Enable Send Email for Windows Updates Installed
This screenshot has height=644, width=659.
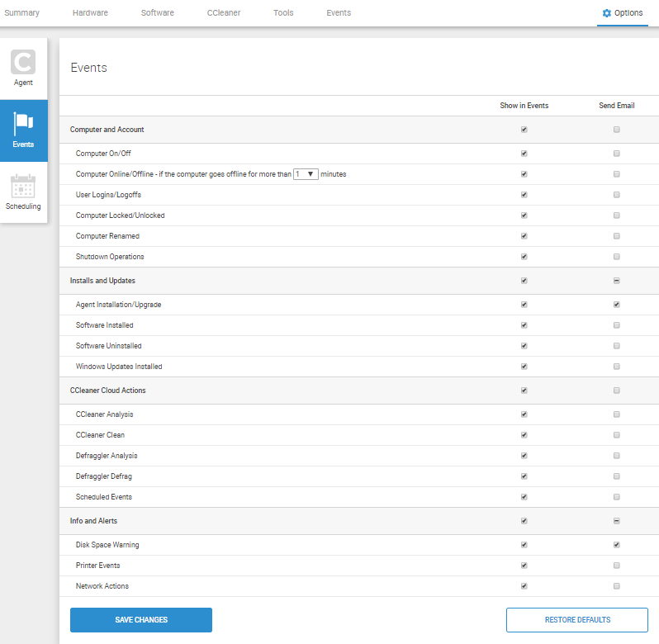(617, 367)
